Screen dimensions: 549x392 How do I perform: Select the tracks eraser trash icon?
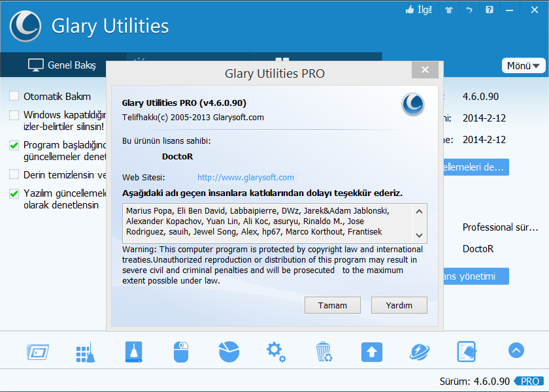click(x=324, y=351)
